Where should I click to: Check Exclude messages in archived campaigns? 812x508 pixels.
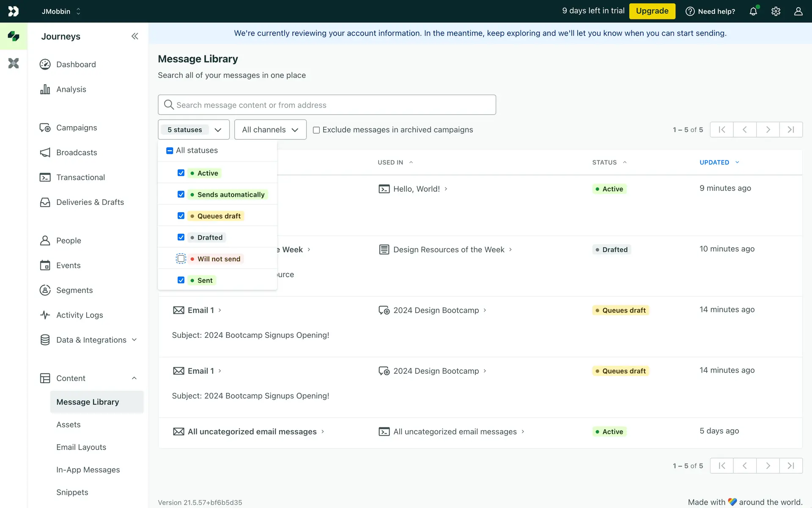(x=316, y=130)
